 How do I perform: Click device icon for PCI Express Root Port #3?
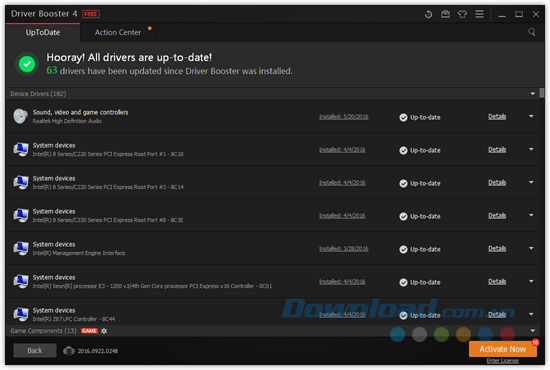coord(21,182)
